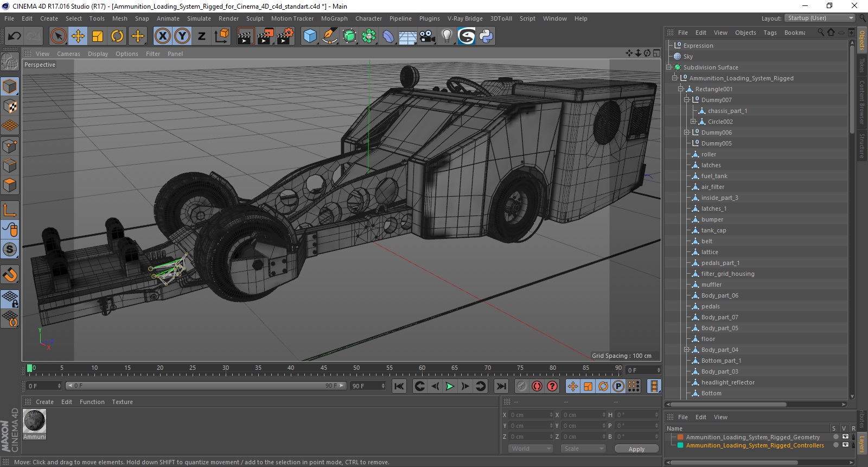Open the viewport Cameras menu
The width and height of the screenshot is (868, 467).
pyautogui.click(x=68, y=54)
